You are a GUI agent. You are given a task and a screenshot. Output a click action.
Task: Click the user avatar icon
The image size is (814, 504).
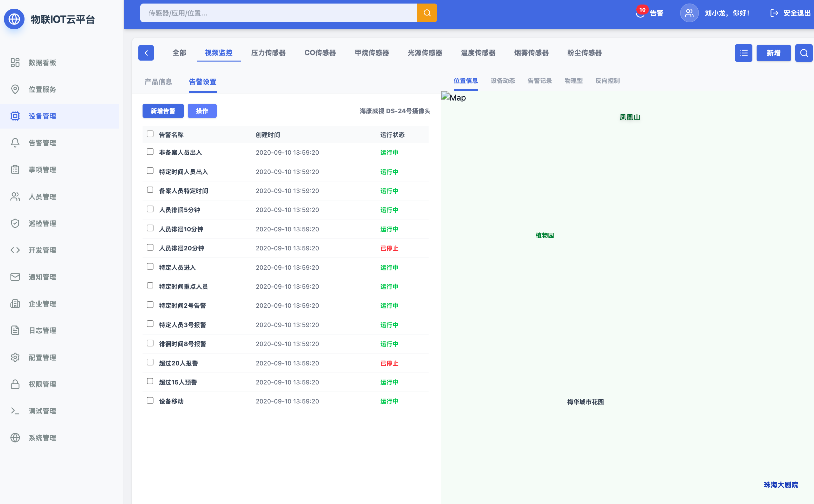[x=689, y=13]
